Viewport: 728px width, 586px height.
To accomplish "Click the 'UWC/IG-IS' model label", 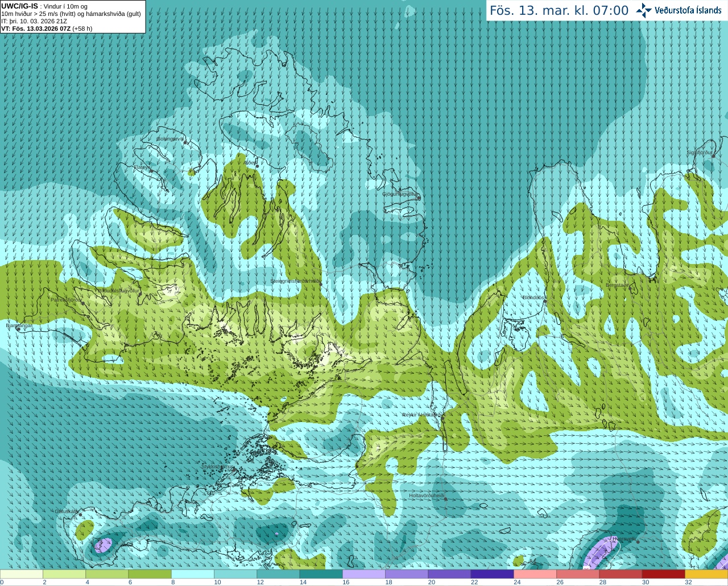I will tap(19, 6).
